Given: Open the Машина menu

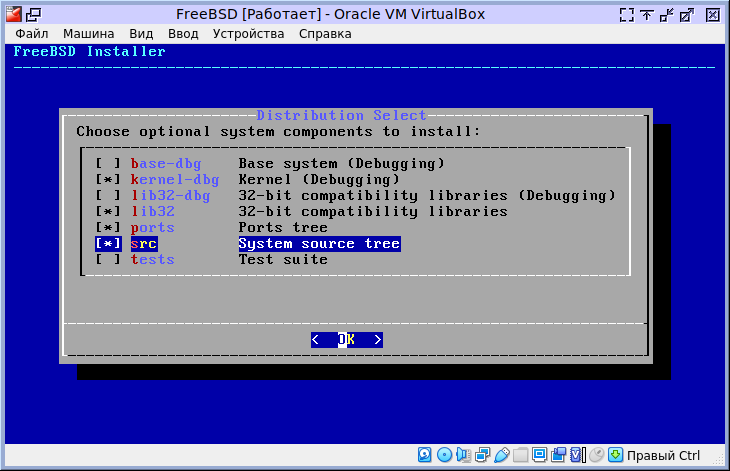Looking at the screenshot, I should (88, 34).
